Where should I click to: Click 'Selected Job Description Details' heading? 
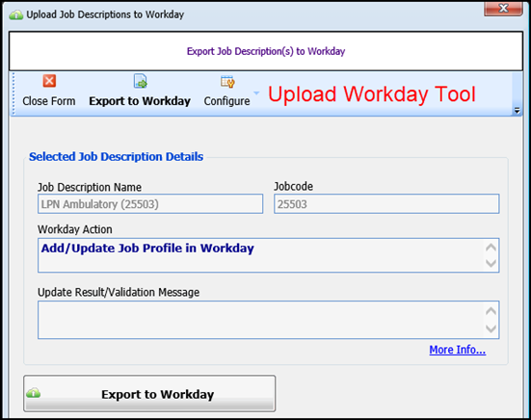pos(117,157)
